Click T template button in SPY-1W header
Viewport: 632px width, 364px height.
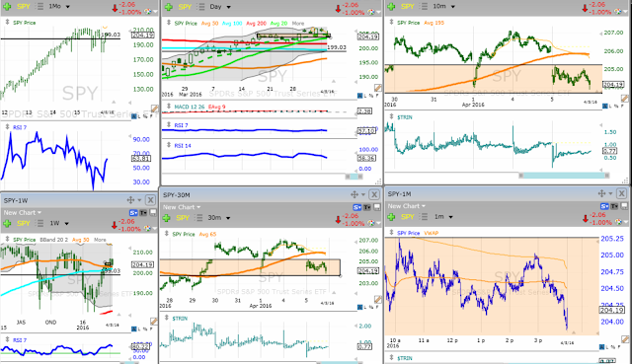[143, 213]
